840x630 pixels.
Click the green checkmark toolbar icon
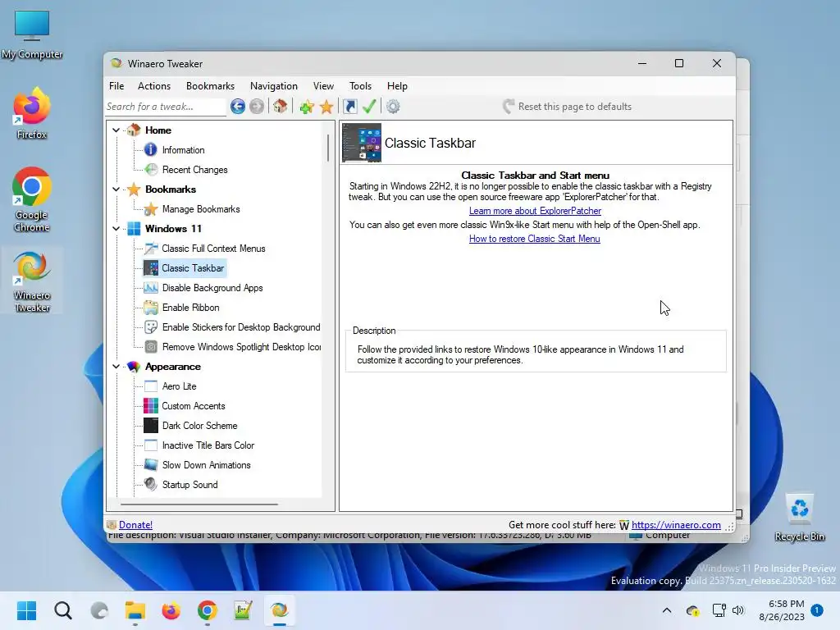369,106
